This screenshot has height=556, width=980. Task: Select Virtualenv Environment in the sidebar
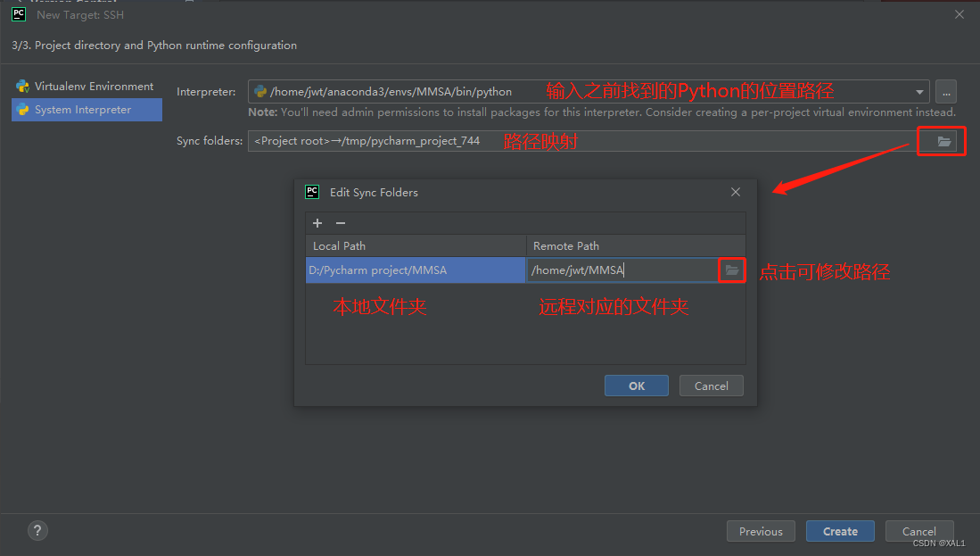pos(86,87)
